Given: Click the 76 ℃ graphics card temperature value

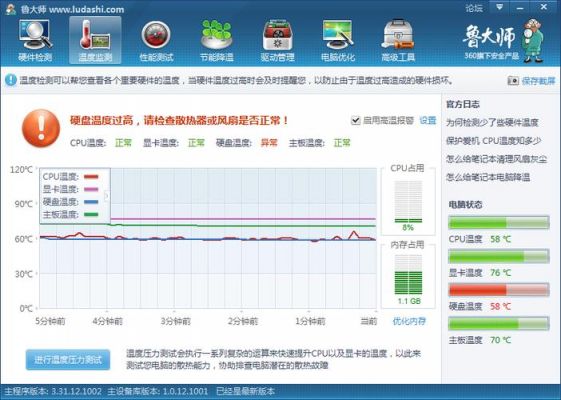Looking at the screenshot, I should point(501,273).
